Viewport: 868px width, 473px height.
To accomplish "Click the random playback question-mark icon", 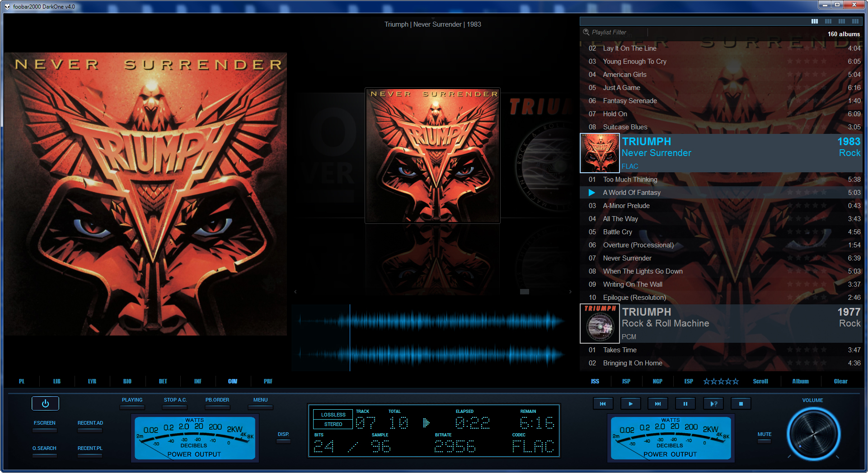I will tap(713, 403).
